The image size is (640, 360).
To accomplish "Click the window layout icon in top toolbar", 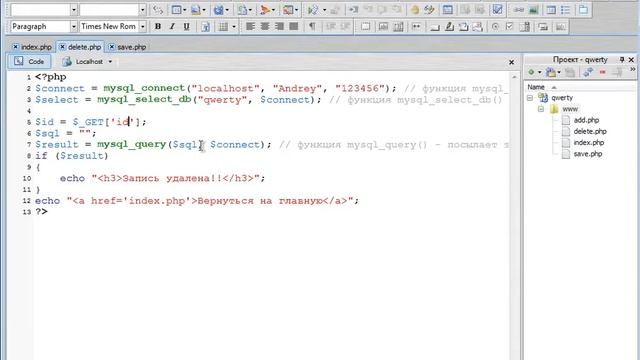I will 176,9.
